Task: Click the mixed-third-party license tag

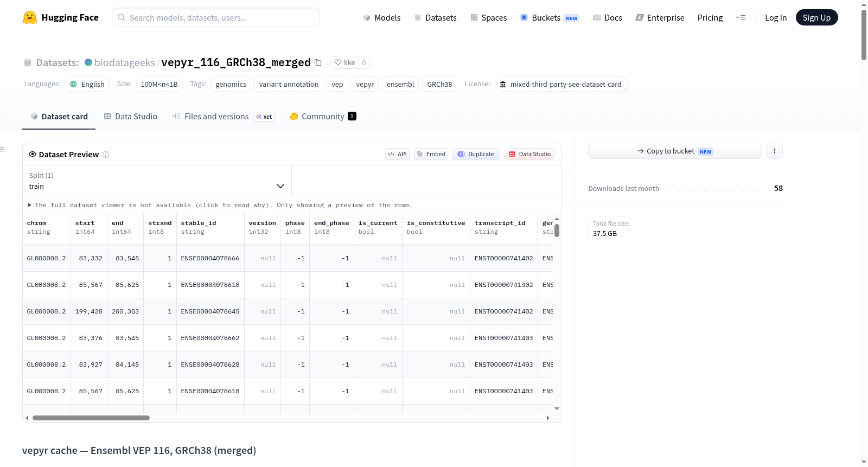Action: pyautogui.click(x=561, y=84)
